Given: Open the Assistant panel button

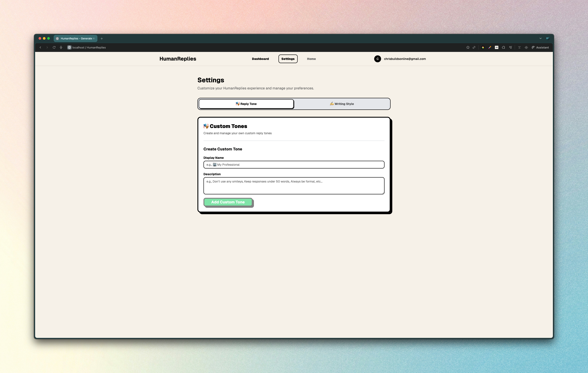Looking at the screenshot, I should pyautogui.click(x=540, y=48).
